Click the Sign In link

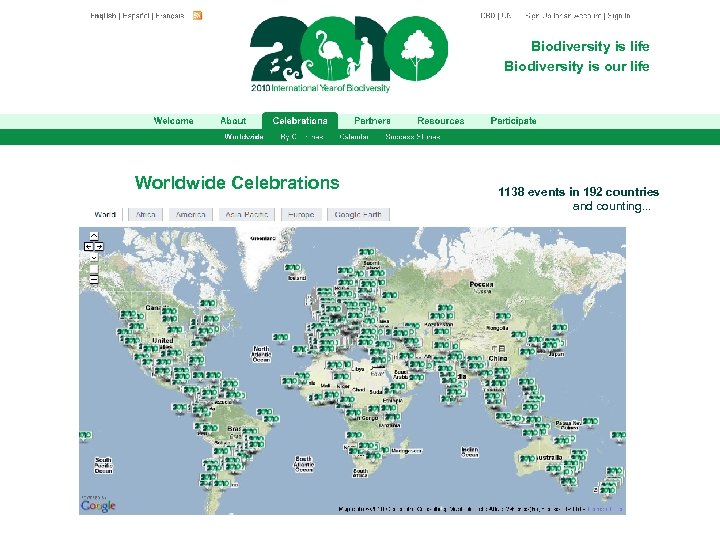click(x=619, y=16)
